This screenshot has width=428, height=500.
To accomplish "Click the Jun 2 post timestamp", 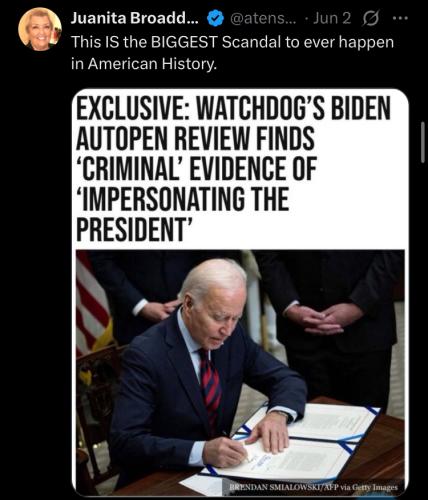I will point(332,19).
